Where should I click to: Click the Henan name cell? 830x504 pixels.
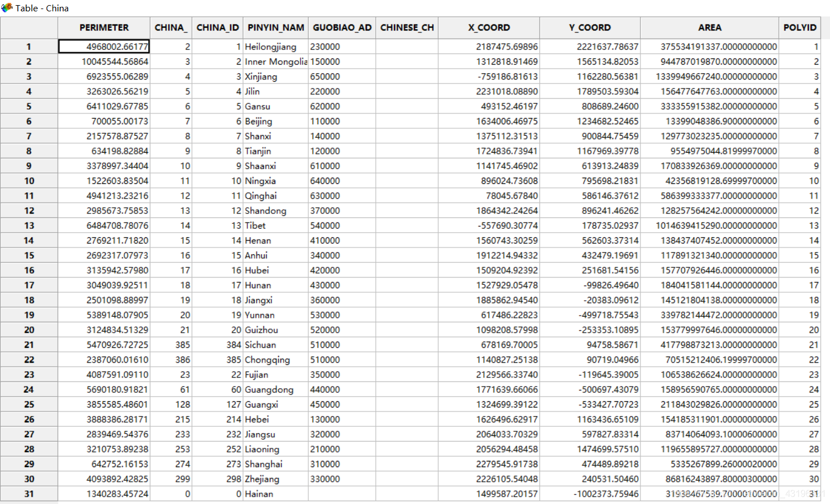pyautogui.click(x=276, y=240)
